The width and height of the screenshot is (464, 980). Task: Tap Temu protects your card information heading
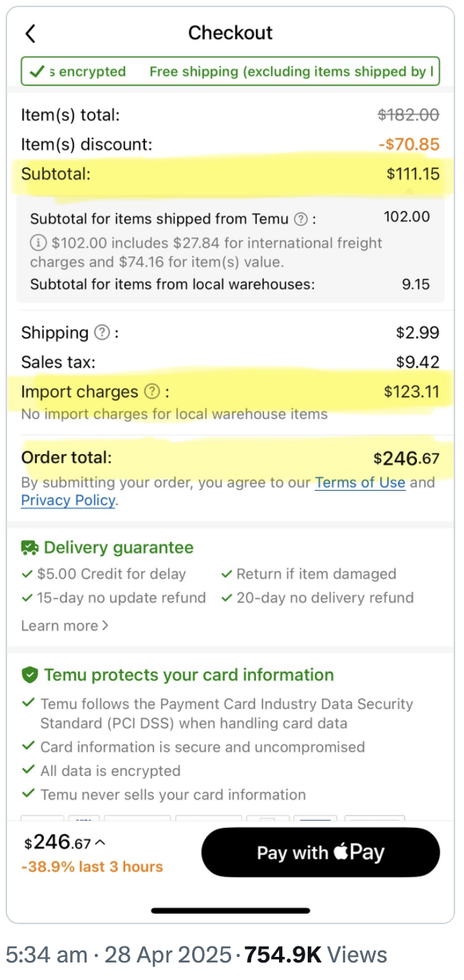pyautogui.click(x=189, y=675)
